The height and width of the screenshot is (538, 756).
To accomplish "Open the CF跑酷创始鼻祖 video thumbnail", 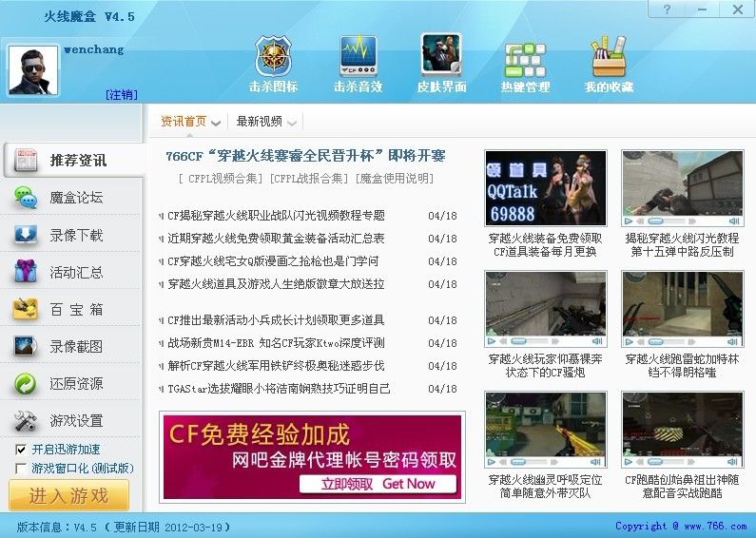I will (682, 430).
